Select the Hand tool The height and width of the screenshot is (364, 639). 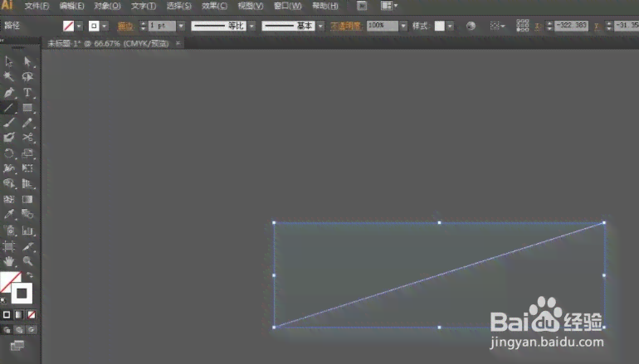click(x=8, y=261)
